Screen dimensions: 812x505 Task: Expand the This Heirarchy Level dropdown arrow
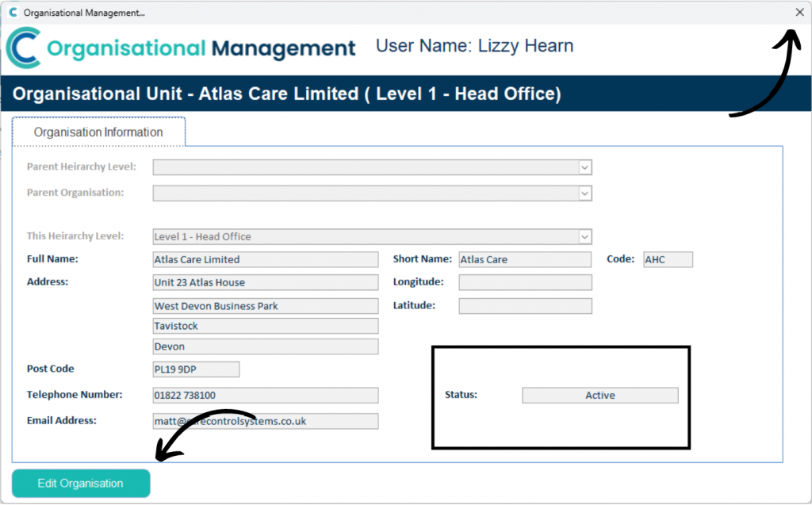(584, 237)
